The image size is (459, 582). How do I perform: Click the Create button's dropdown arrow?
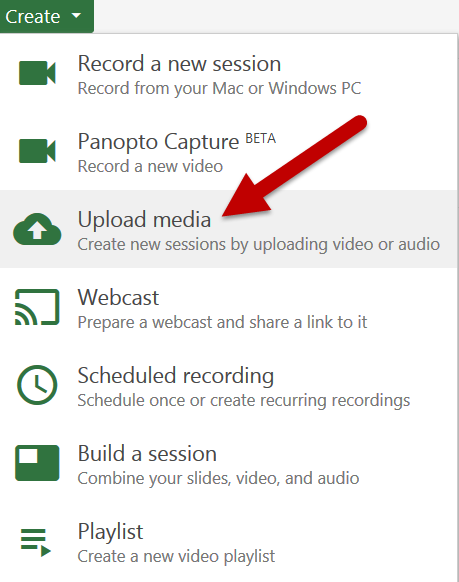pos(76,16)
